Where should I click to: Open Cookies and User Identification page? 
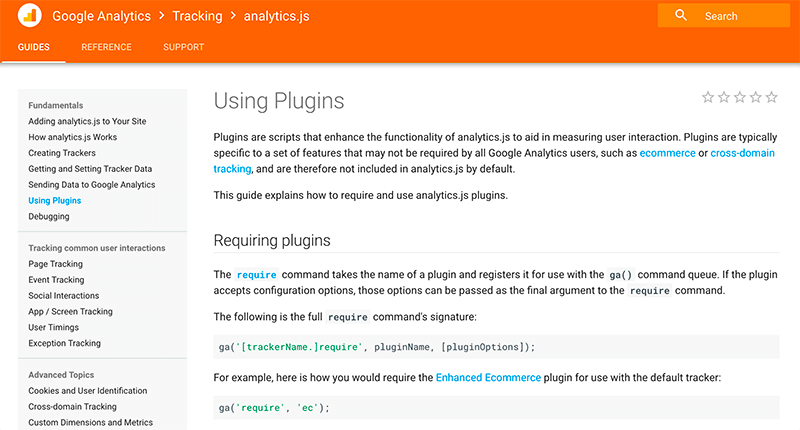88,390
